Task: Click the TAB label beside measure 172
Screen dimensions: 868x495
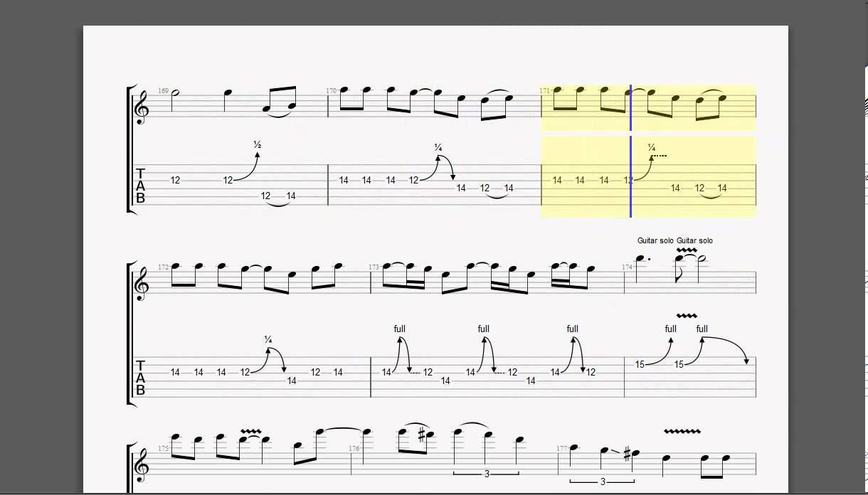Action: coord(140,378)
